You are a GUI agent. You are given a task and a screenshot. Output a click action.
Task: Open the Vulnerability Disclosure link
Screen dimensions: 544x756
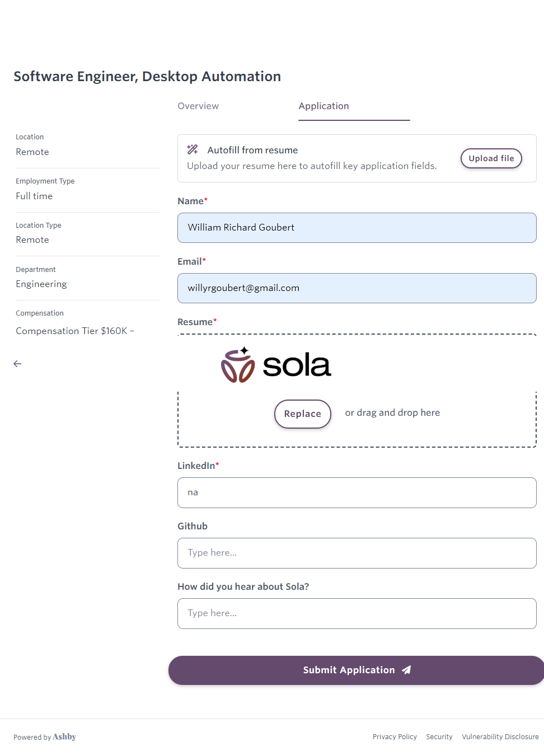point(500,737)
